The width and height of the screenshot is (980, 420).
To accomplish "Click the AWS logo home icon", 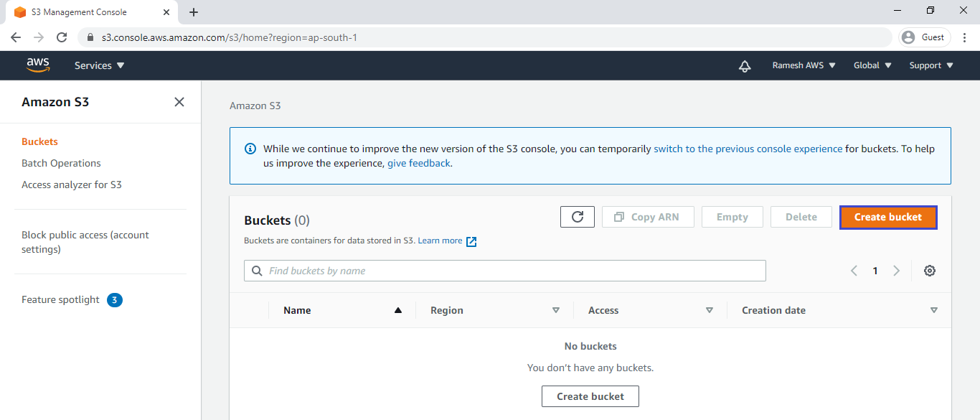I will pyautogui.click(x=38, y=65).
